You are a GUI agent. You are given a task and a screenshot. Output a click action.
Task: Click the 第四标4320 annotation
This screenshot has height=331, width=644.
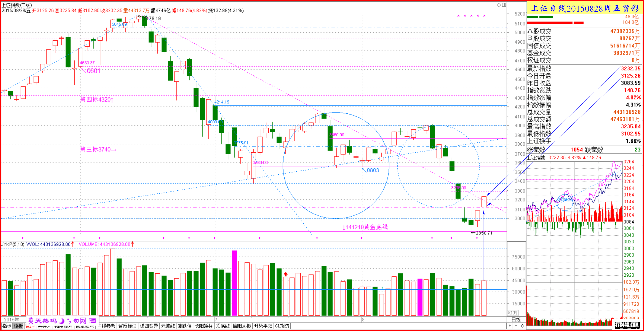point(96,99)
